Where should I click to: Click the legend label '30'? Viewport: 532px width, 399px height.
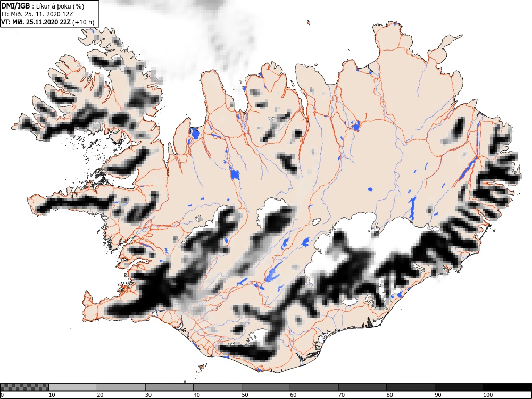pos(148,395)
